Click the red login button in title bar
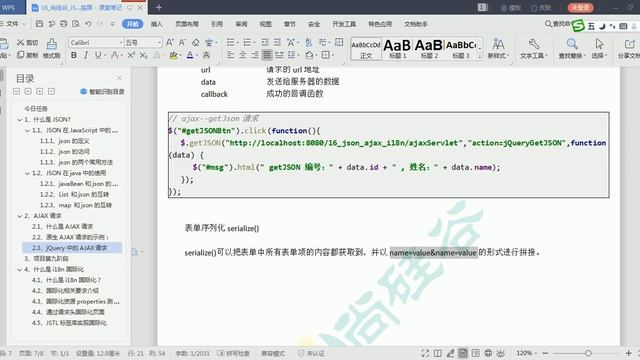The image size is (640, 360). 580,7
